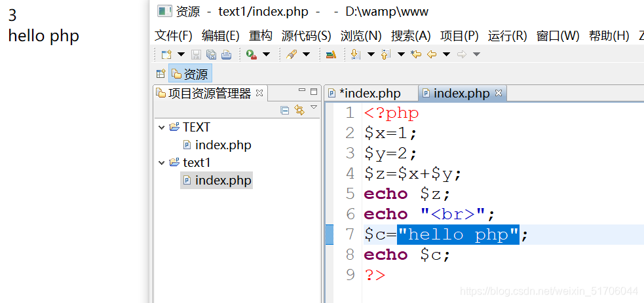Click on the line echo "<br>";
Viewport: 644px width, 303px height.
430,214
